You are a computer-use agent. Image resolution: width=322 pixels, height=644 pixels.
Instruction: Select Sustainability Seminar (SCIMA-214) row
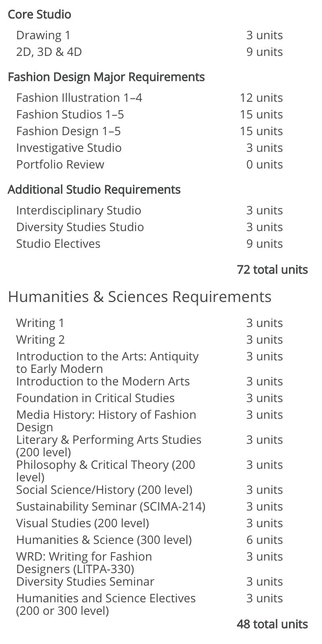tap(149, 507)
